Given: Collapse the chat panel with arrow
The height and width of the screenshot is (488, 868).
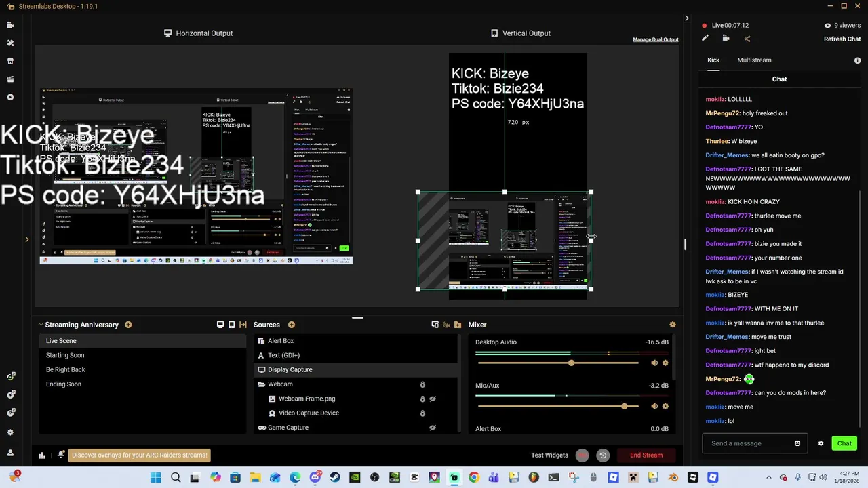Looking at the screenshot, I should (x=687, y=18).
